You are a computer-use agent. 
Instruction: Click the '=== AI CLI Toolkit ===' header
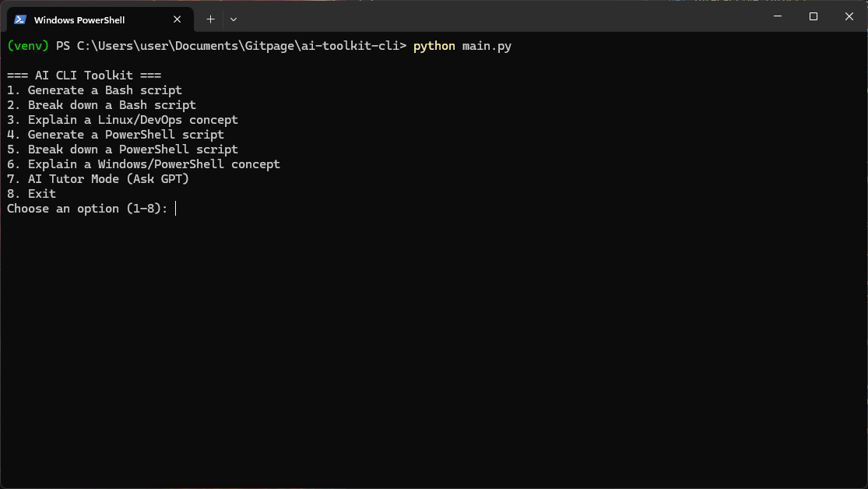(84, 76)
